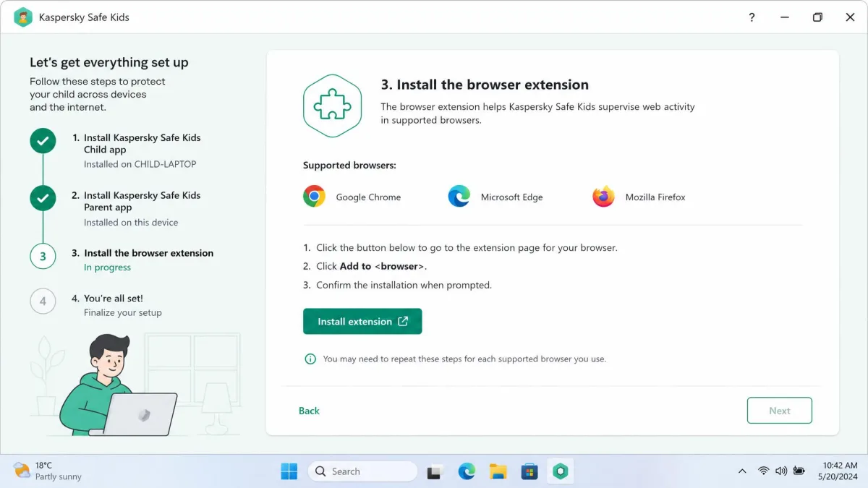Image resolution: width=868 pixels, height=488 pixels.
Task: Click 'Installed on this device' text
Action: tap(131, 223)
